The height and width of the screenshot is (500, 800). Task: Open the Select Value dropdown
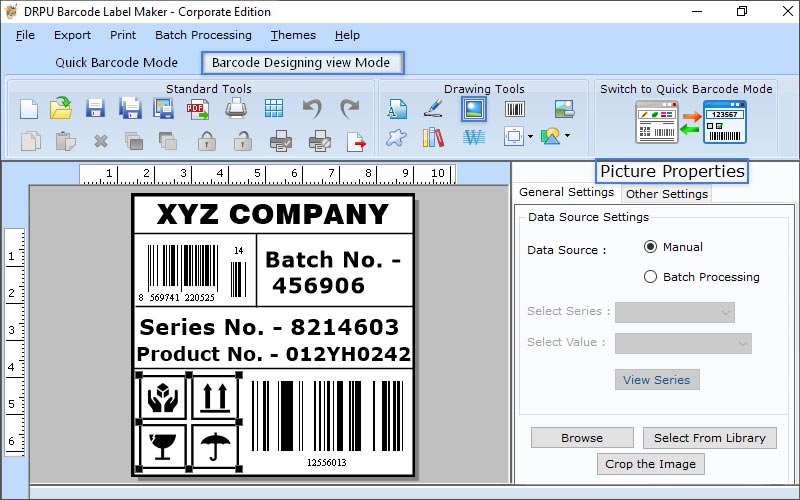(683, 343)
